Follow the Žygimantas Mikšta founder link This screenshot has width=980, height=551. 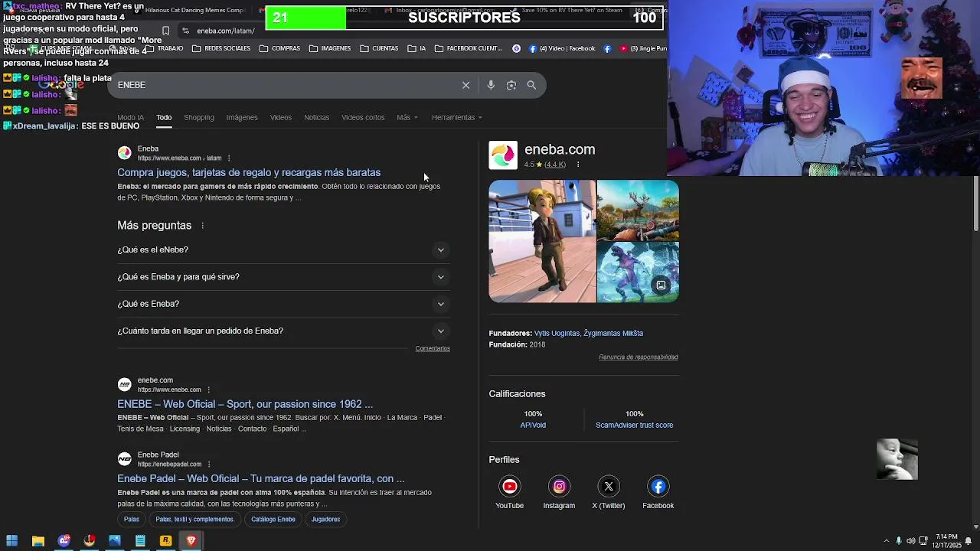click(x=613, y=334)
